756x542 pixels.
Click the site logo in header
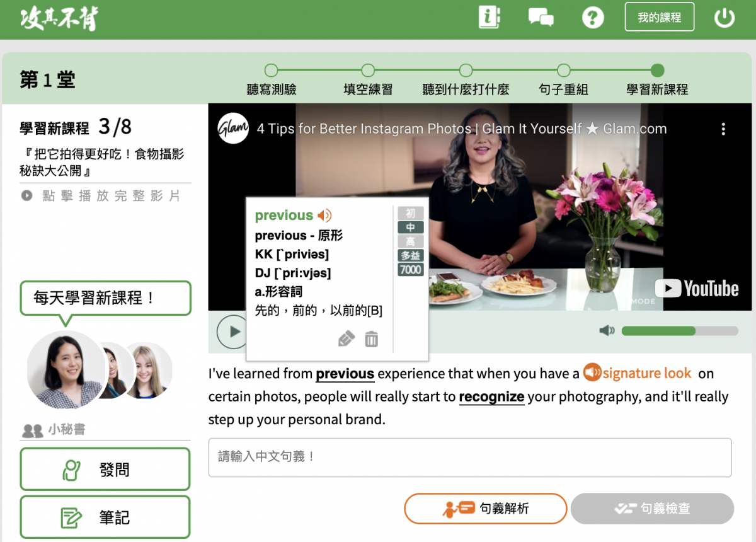point(59,19)
